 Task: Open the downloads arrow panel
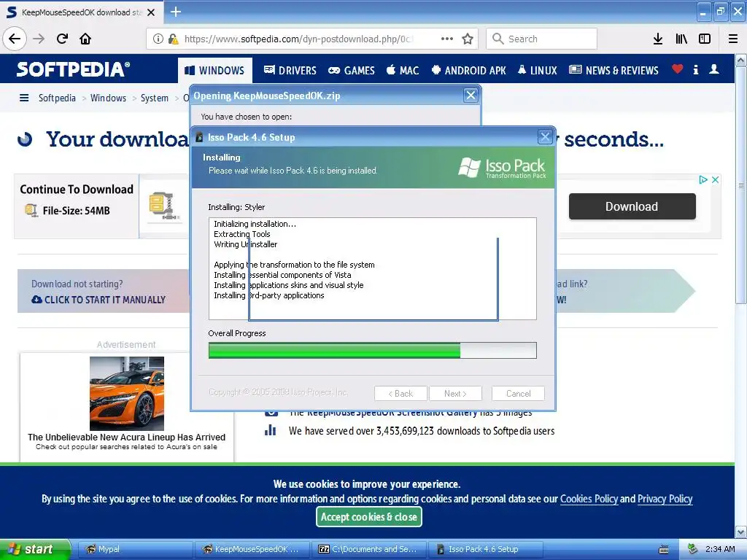click(658, 39)
